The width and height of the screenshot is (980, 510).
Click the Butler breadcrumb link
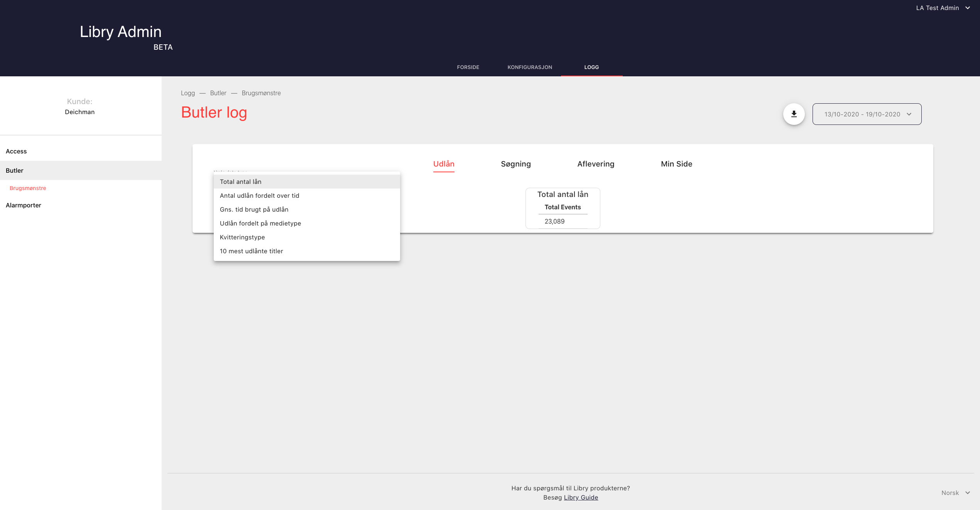coord(218,93)
